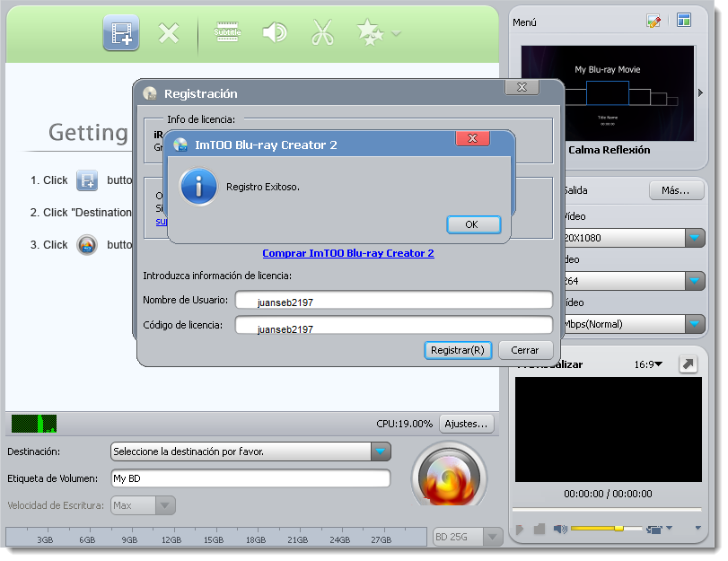The width and height of the screenshot is (728, 561).
Task: Open Comprar ImTOO Blu-ray Creator 2 link
Action: (x=348, y=253)
